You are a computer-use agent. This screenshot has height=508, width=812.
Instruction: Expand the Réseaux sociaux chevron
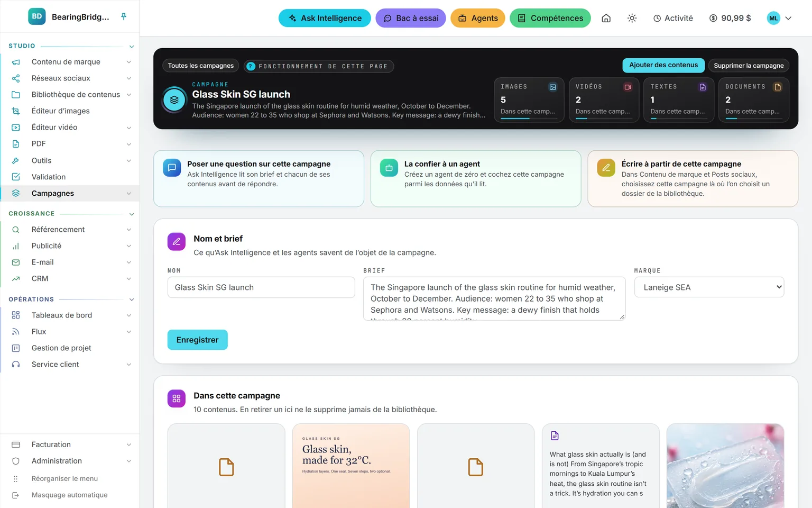128,78
